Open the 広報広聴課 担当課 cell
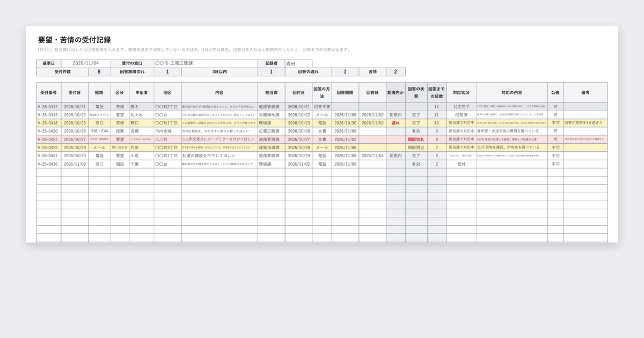This screenshot has height=338, width=644. click(271, 131)
